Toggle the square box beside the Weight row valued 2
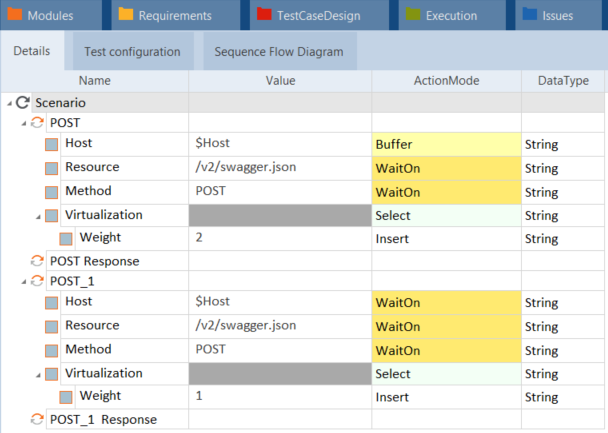The image size is (608, 433). pos(66,239)
